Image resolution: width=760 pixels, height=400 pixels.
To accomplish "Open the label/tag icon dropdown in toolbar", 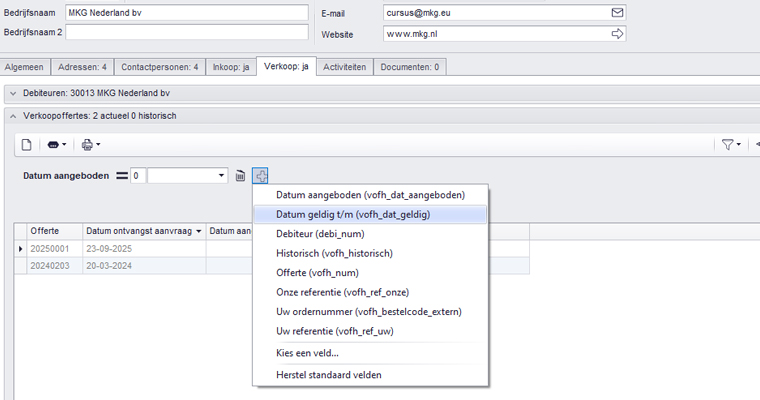I will (x=57, y=144).
